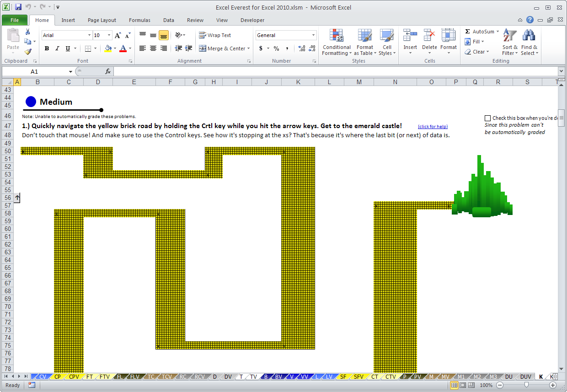Switch to Page Break Preview view
The height and width of the screenshot is (392, 567).
[x=471, y=385]
